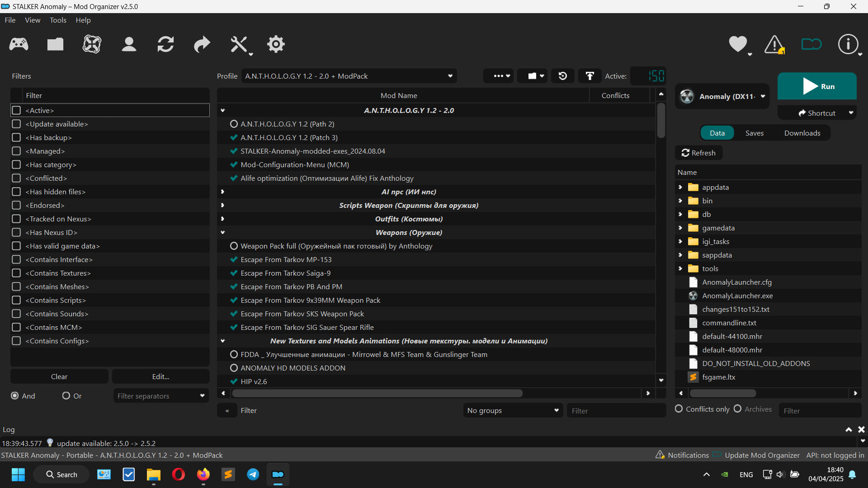The image size is (868, 488).
Task: Click the Mod Organizer update icon
Action: tap(811, 44)
